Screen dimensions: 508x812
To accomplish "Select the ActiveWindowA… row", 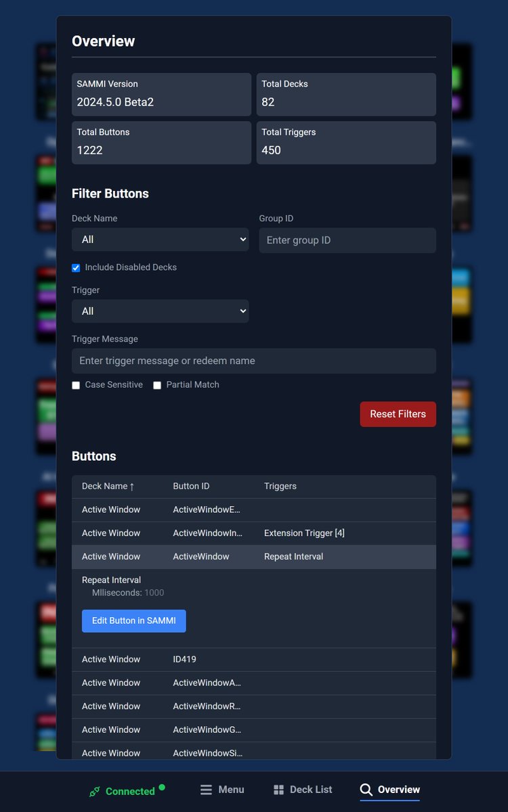I will coord(254,683).
